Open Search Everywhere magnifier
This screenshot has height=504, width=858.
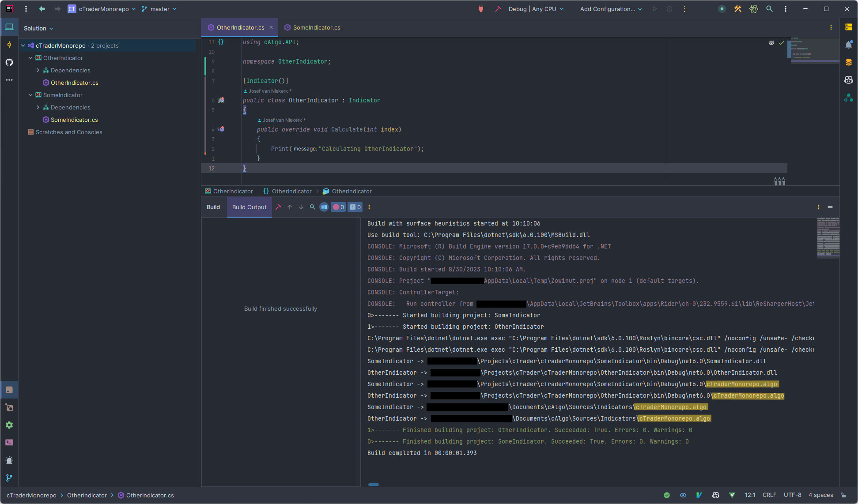pyautogui.click(x=770, y=9)
